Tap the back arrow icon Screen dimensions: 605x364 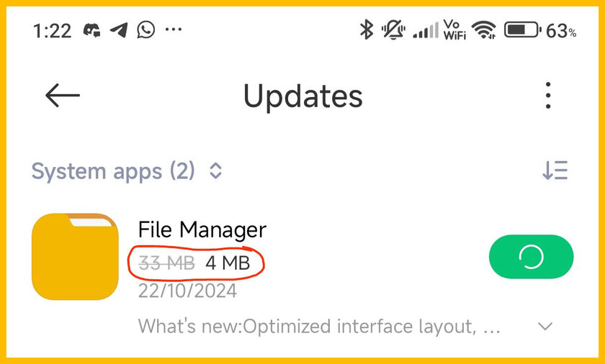point(63,95)
